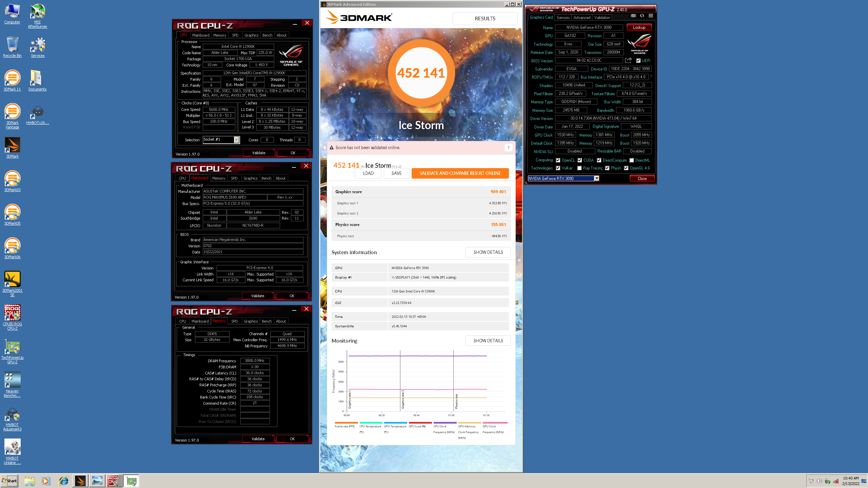Click the Physics score row
868x488 pixels.
pos(421,225)
